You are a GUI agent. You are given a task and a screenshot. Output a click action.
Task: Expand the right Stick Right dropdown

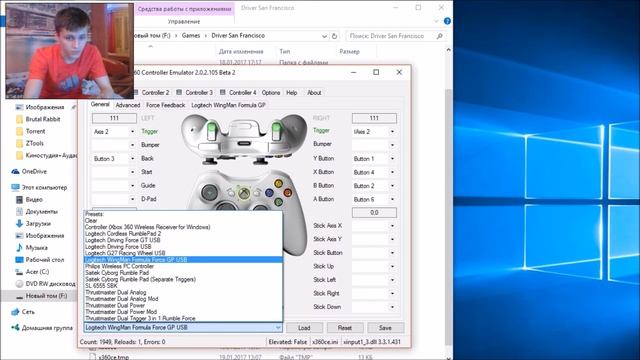[392, 293]
